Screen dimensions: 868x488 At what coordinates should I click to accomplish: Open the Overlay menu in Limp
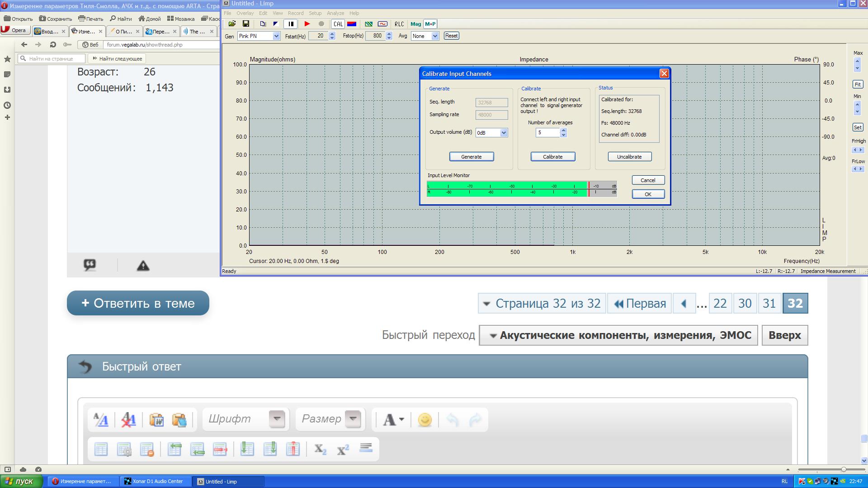click(x=245, y=13)
